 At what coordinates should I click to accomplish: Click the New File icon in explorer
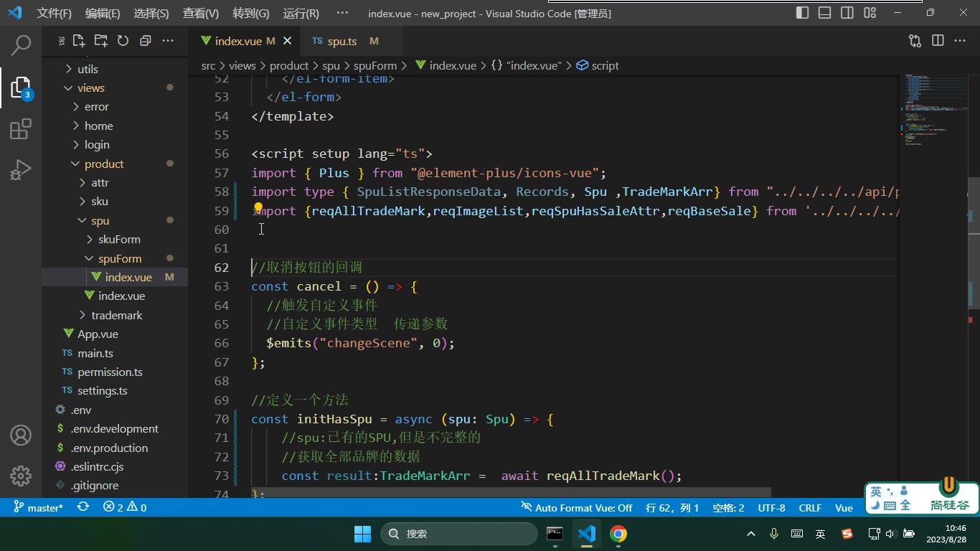click(79, 41)
